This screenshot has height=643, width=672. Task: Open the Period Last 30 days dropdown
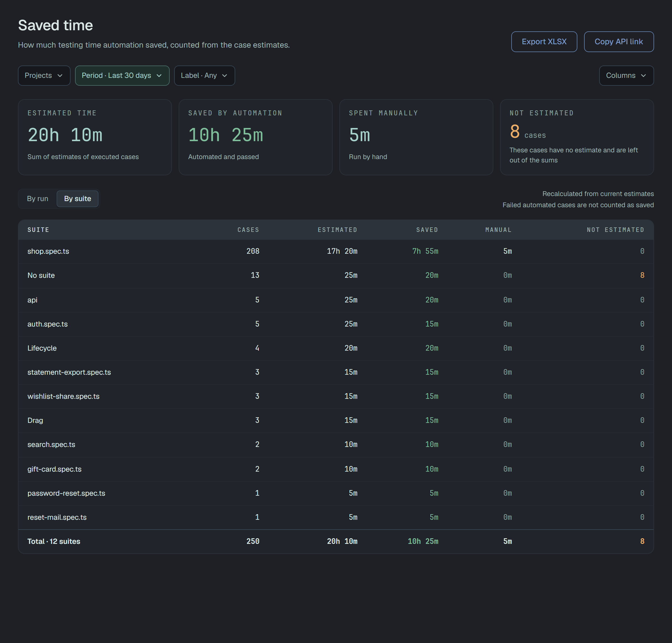pyautogui.click(x=122, y=75)
